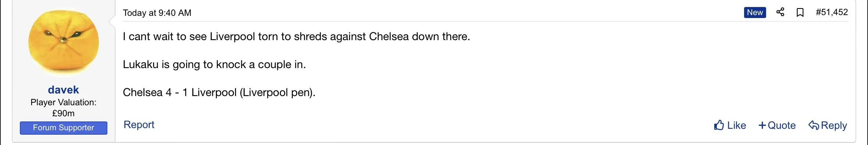Click the reply arrow icon

click(x=814, y=125)
